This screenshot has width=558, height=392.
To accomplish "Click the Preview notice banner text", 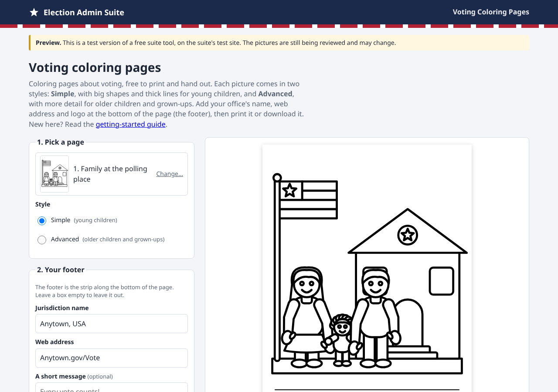I will pyautogui.click(x=216, y=43).
